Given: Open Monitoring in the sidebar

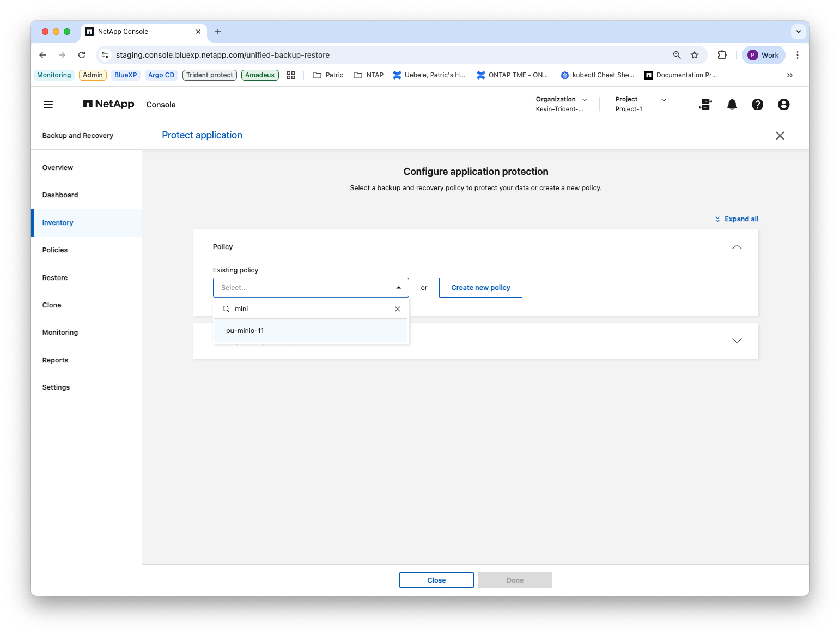Looking at the screenshot, I should [86, 332].
